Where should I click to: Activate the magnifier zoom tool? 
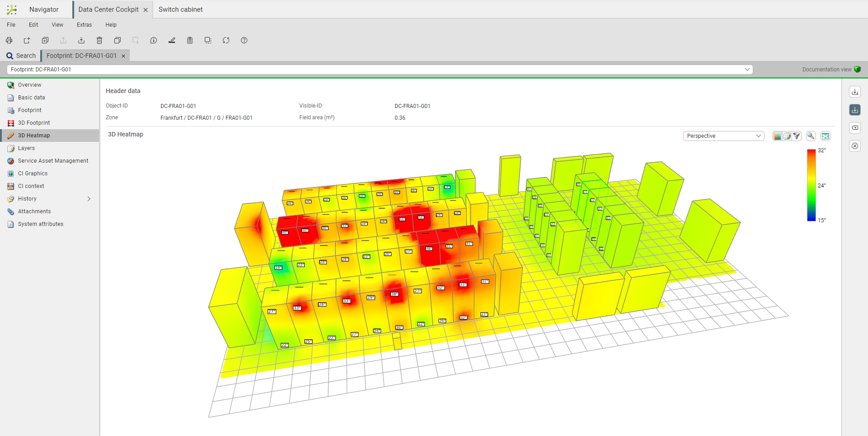[811, 136]
